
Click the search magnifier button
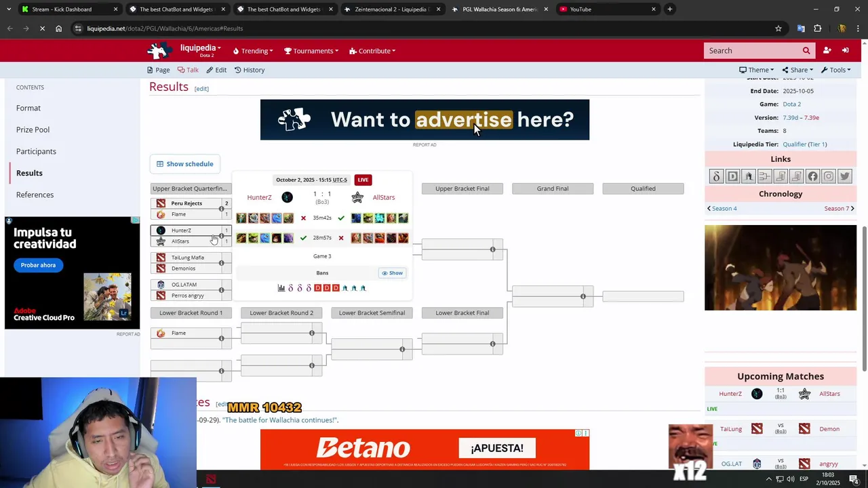pyautogui.click(x=806, y=51)
